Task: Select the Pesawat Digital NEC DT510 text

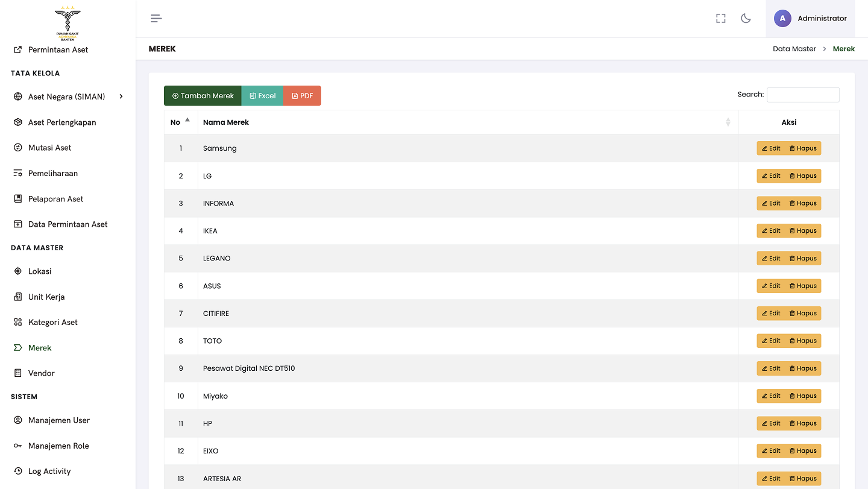Action: (249, 368)
